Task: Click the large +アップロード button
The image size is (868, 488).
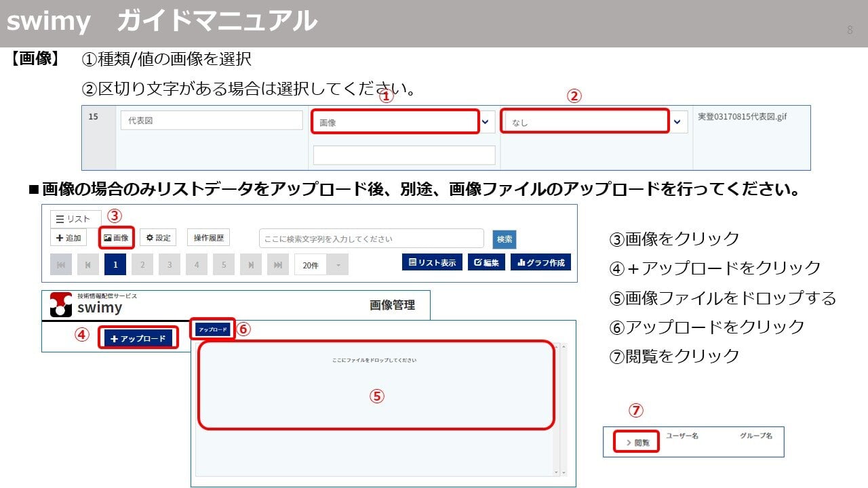Action: pyautogui.click(x=138, y=338)
